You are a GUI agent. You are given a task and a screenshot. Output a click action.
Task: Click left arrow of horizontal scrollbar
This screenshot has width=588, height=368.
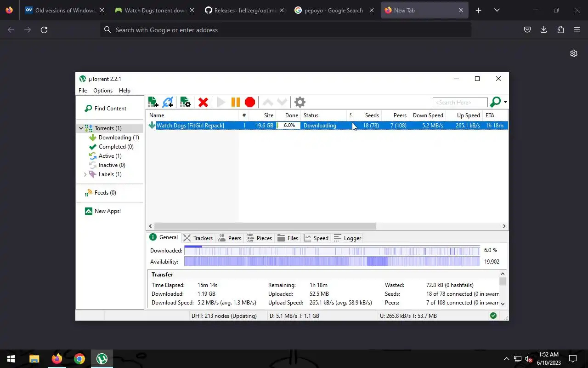(x=150, y=226)
